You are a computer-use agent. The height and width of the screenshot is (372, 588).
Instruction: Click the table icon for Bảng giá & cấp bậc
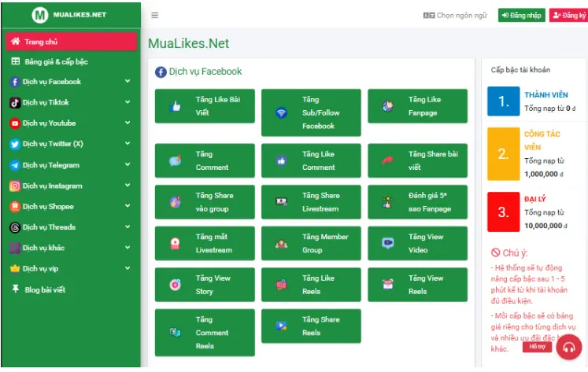[16, 61]
